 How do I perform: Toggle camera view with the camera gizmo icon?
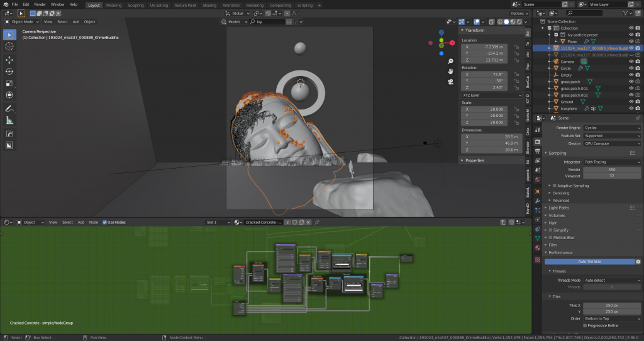(x=451, y=82)
